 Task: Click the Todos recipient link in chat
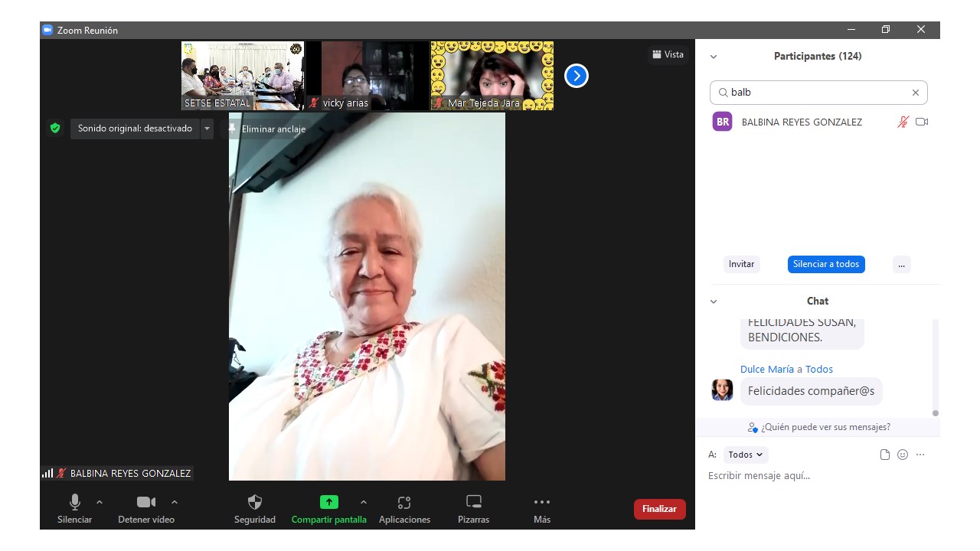819,369
